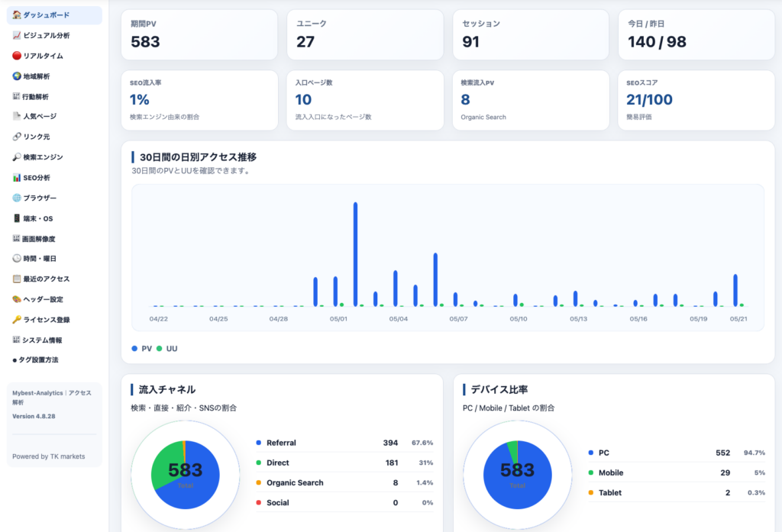Image resolution: width=782 pixels, height=532 pixels.
Task: Open 地域解析 in the sidebar
Action: 54,76
